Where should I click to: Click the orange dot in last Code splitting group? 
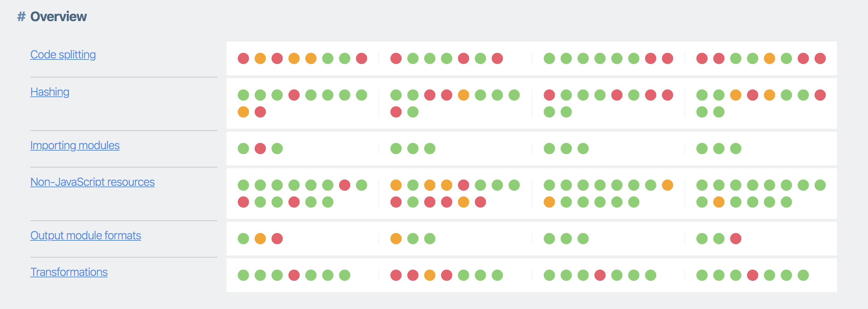coord(770,58)
